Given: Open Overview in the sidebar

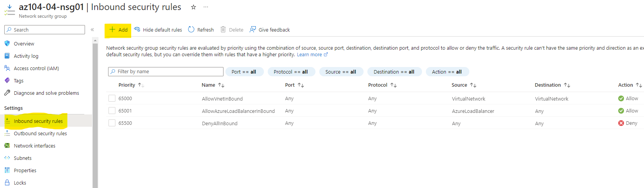Looking at the screenshot, I should click(x=24, y=44).
